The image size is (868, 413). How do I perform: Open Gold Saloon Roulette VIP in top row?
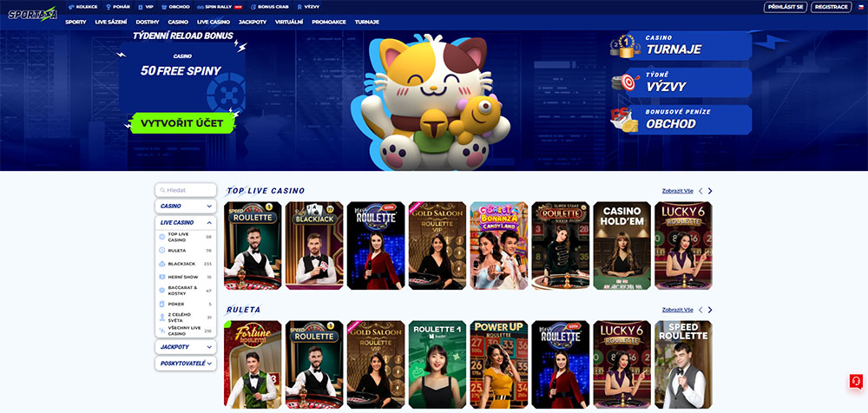(437, 246)
